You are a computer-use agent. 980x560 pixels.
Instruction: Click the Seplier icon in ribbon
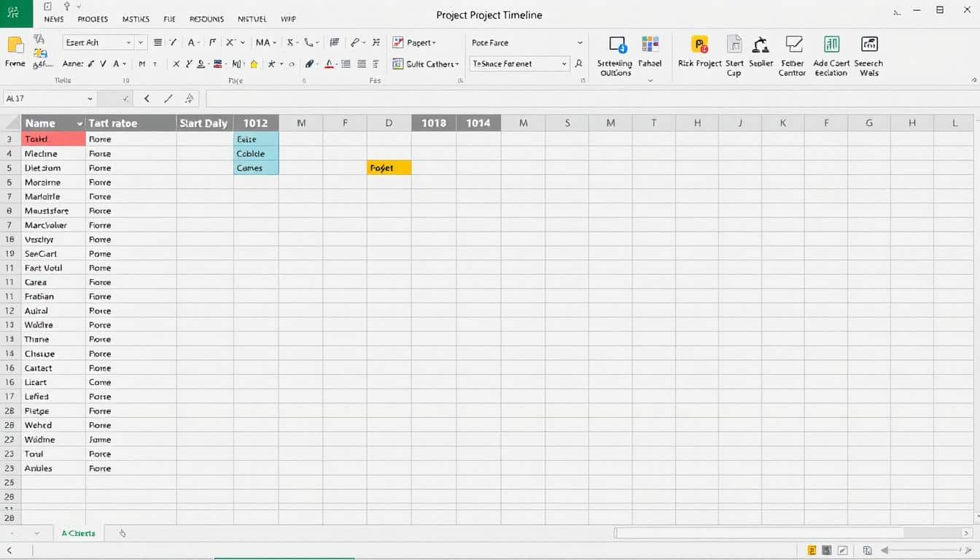pos(761,45)
